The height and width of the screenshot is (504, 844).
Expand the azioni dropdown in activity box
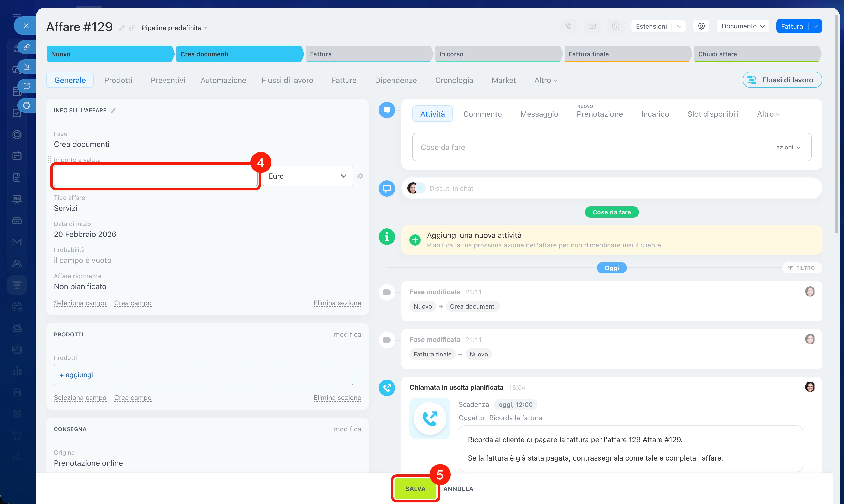pos(788,147)
